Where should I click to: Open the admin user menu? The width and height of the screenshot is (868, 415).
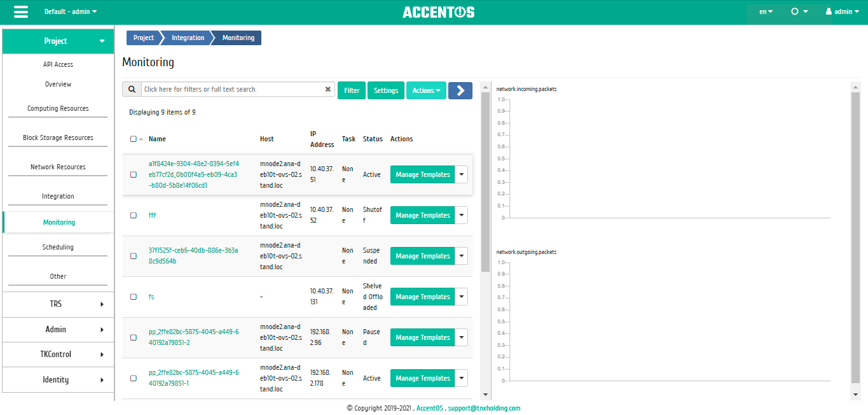(843, 11)
